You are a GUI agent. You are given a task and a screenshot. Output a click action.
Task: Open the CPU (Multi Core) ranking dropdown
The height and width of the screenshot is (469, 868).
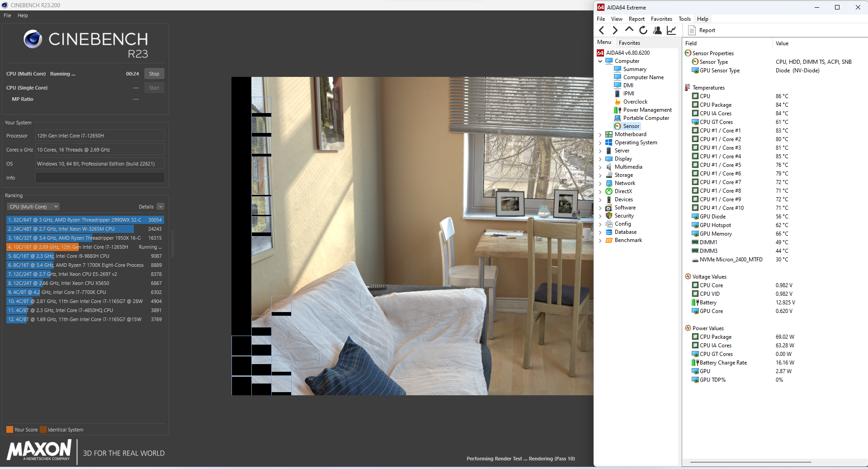click(x=33, y=207)
